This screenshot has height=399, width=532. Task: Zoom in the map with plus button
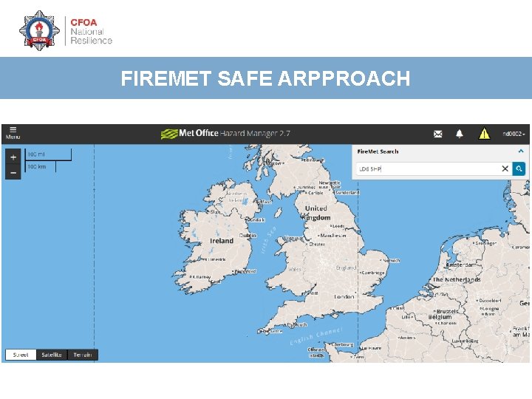click(13, 157)
